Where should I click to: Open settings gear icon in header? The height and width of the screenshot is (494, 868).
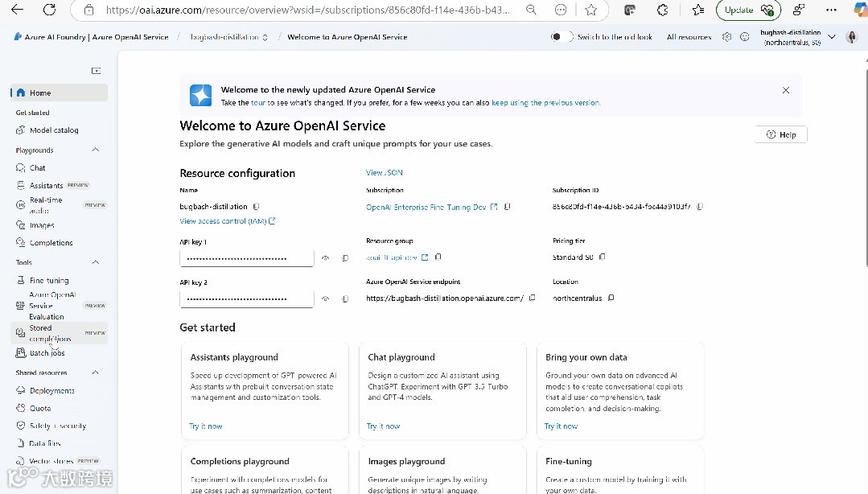[x=727, y=36]
